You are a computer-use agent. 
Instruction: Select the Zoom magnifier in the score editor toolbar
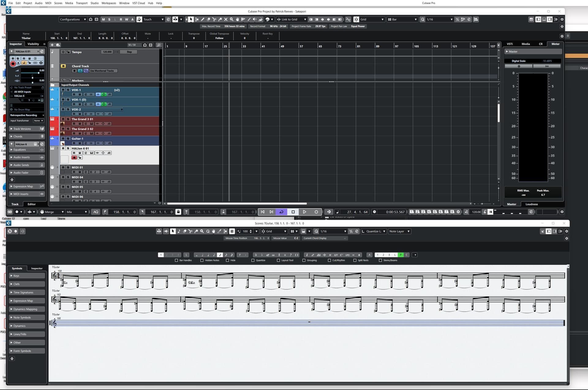pyautogui.click(x=202, y=231)
